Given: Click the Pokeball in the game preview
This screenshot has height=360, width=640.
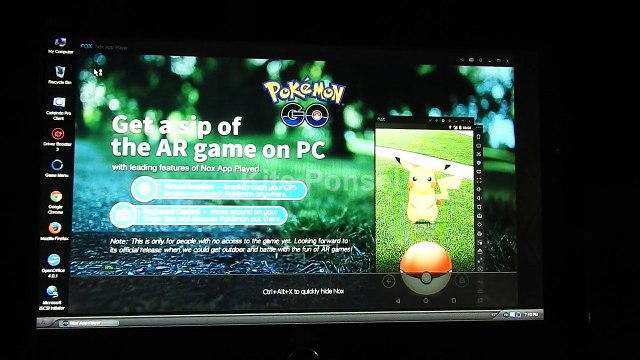Looking at the screenshot, I should (x=426, y=268).
